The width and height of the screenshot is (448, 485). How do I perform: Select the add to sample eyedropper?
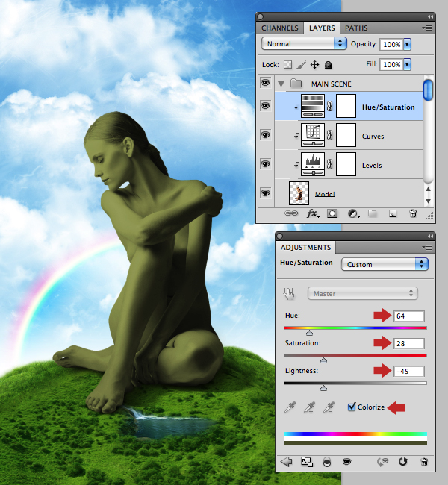(309, 407)
